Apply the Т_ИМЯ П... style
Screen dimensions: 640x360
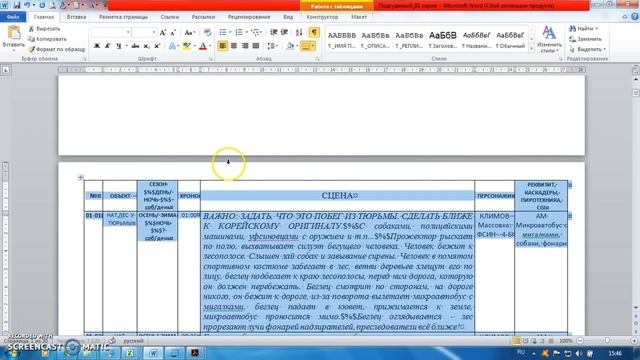[x=342, y=40]
